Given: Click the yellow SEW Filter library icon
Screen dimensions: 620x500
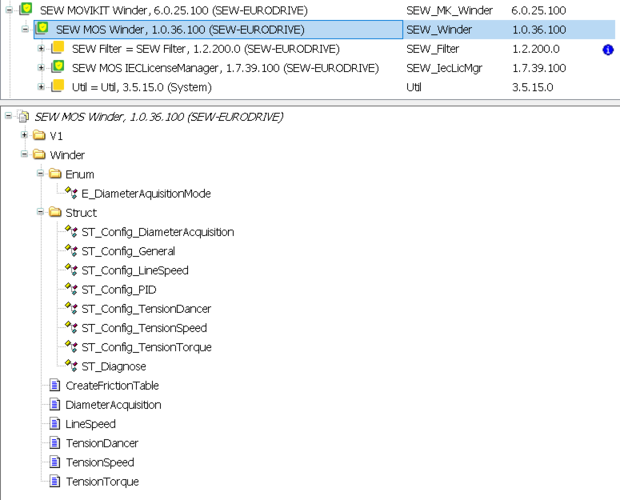Looking at the screenshot, I should pyautogui.click(x=58, y=48).
